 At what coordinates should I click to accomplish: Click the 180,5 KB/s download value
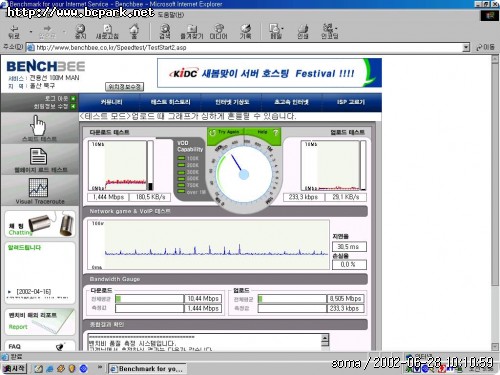pyautogui.click(x=150, y=197)
